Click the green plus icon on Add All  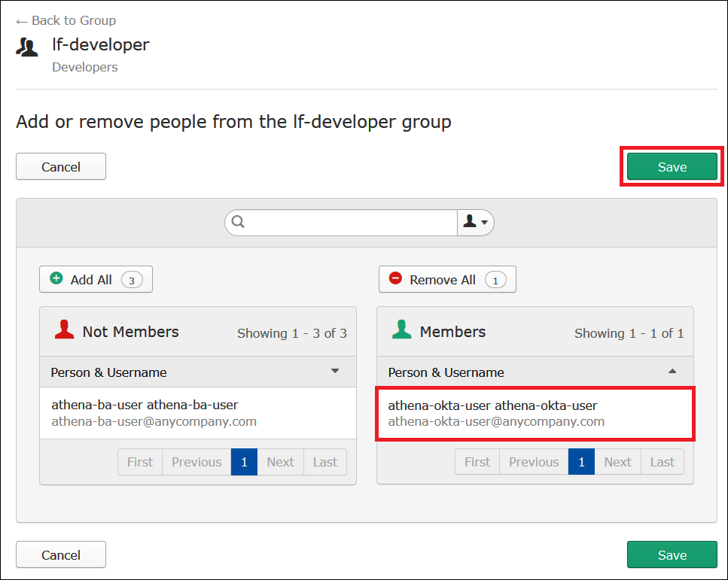point(56,279)
